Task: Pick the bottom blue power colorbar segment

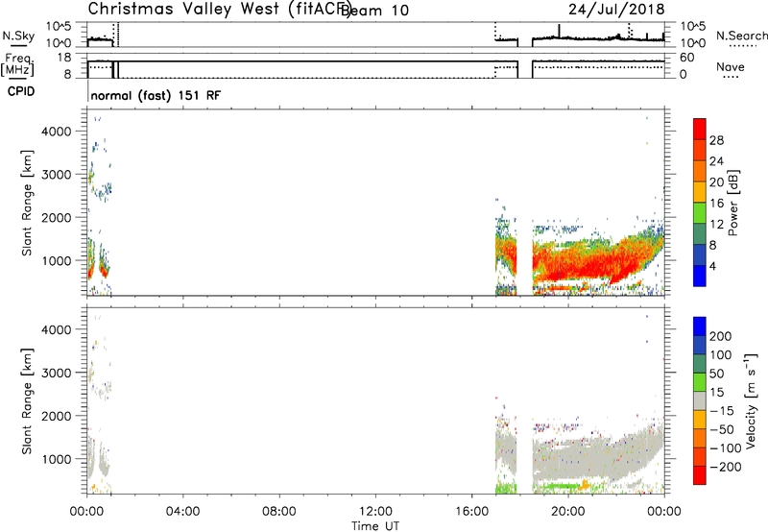Action: (x=700, y=276)
